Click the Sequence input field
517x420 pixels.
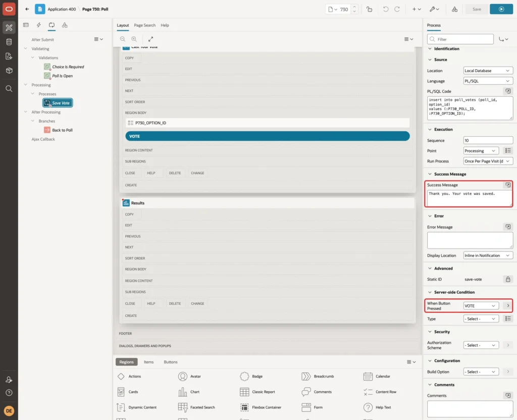[x=488, y=140]
